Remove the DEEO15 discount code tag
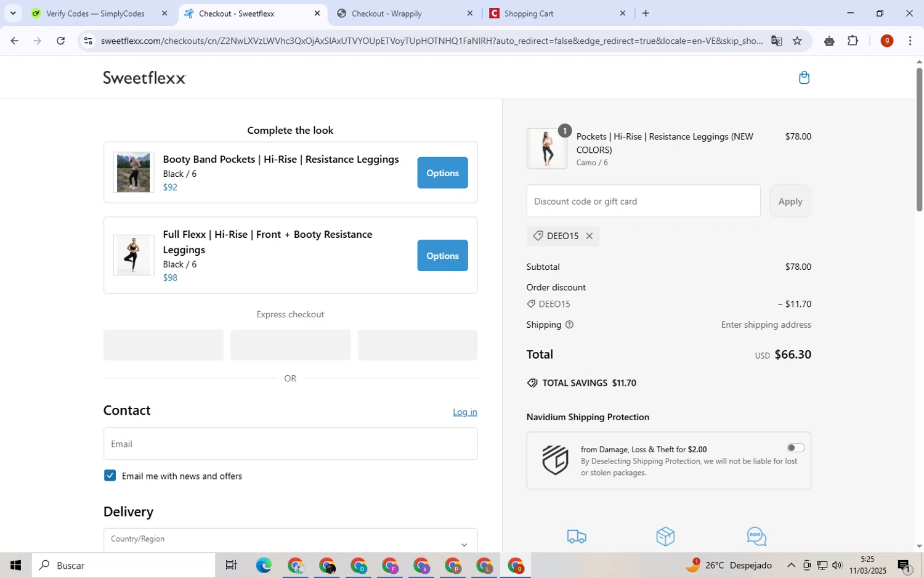924x578 pixels. point(590,236)
